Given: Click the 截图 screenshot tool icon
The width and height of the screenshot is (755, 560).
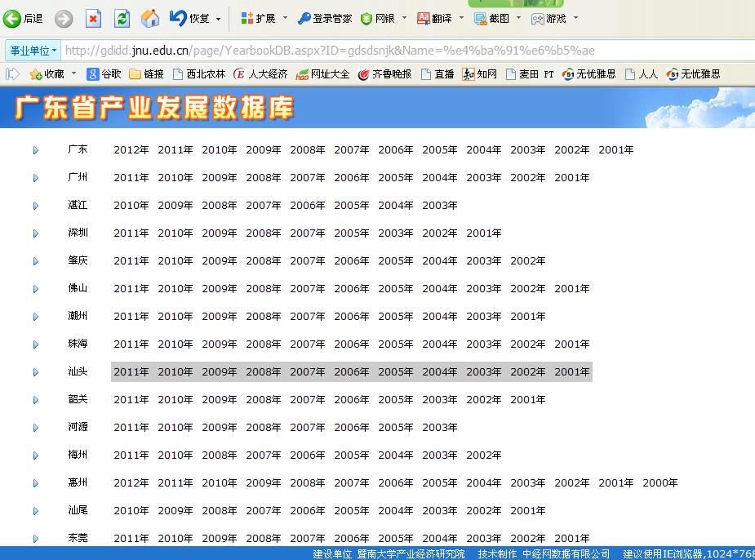Looking at the screenshot, I should [480, 19].
